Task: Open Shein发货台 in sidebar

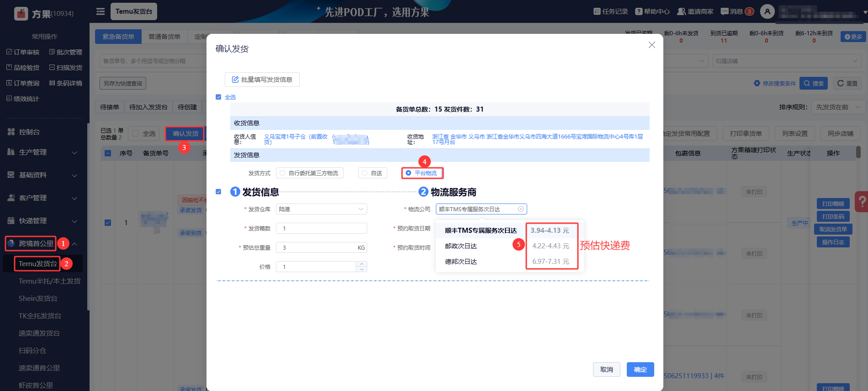Action: (38, 299)
